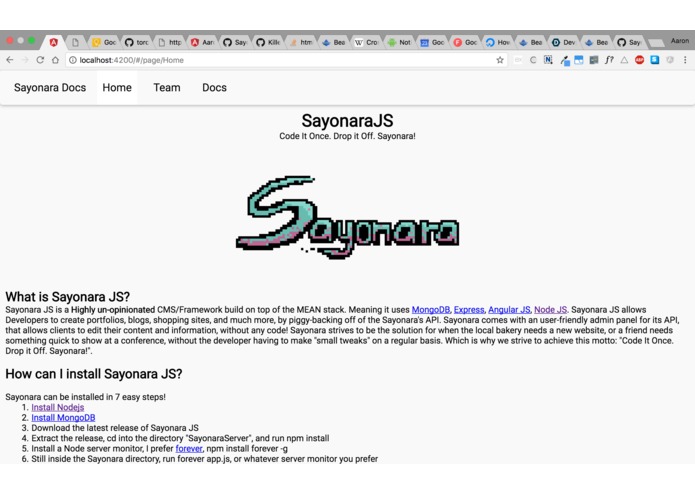695x494 pixels.
Task: Click 'What is Sayonara JS?' heading
Action: tap(67, 296)
